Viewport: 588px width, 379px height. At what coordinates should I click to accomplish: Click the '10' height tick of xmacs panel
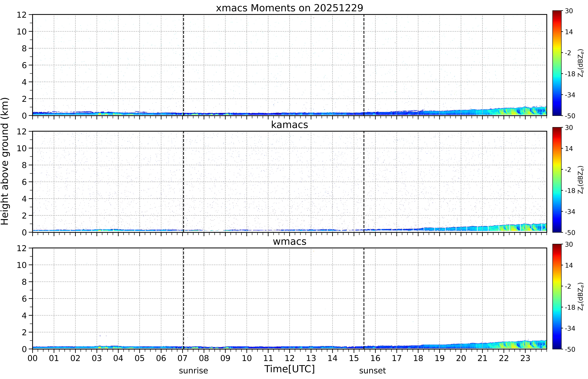coord(22,32)
